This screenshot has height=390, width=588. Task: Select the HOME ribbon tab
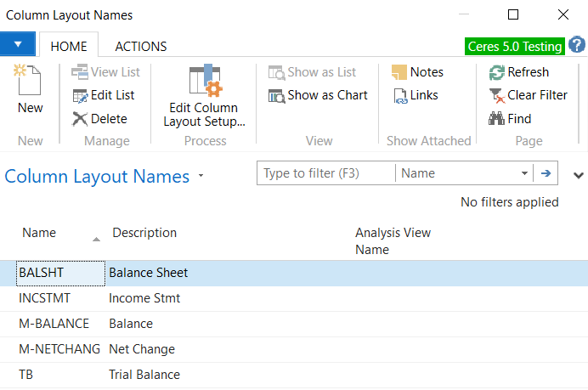click(69, 46)
